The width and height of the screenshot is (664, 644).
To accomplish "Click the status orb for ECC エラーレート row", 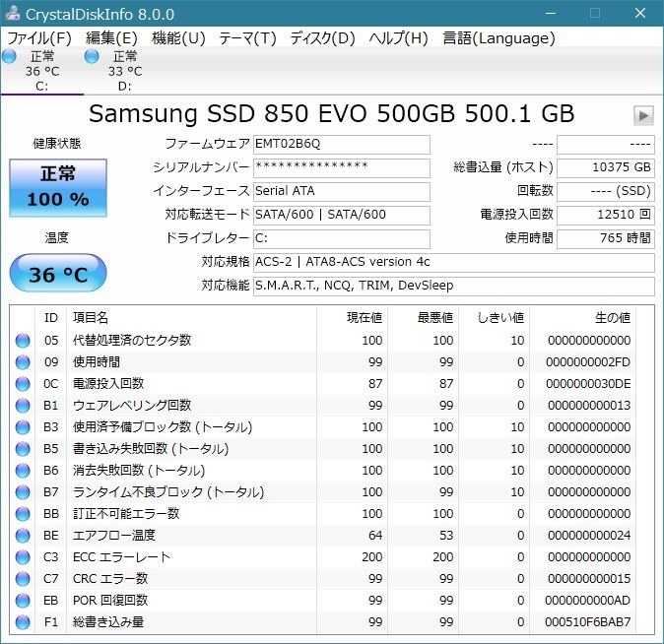I will [23, 556].
